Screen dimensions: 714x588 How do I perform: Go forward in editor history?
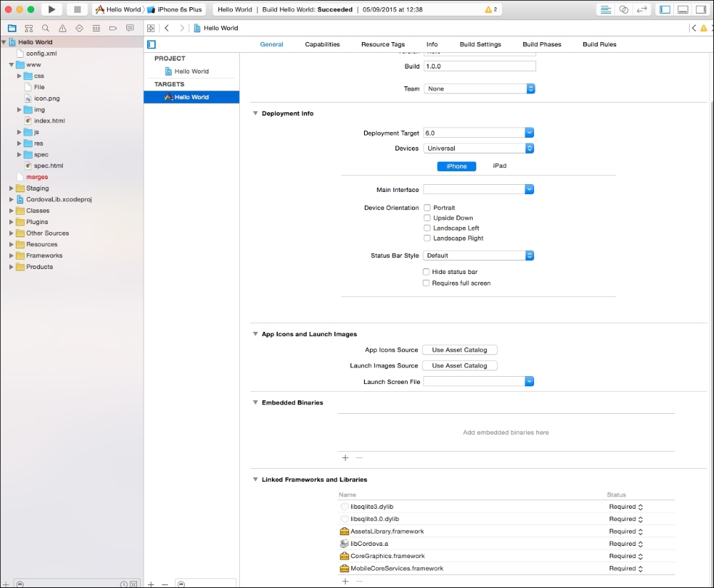click(x=182, y=29)
